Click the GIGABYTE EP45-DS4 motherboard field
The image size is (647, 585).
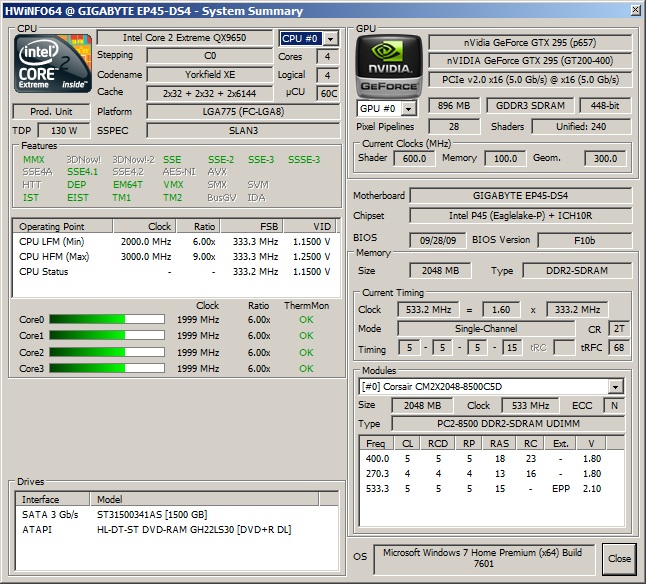(x=520, y=196)
